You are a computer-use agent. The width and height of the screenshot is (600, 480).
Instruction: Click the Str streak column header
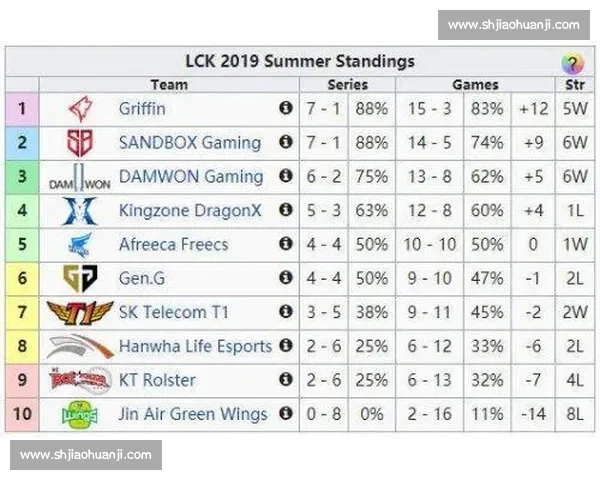(x=574, y=85)
